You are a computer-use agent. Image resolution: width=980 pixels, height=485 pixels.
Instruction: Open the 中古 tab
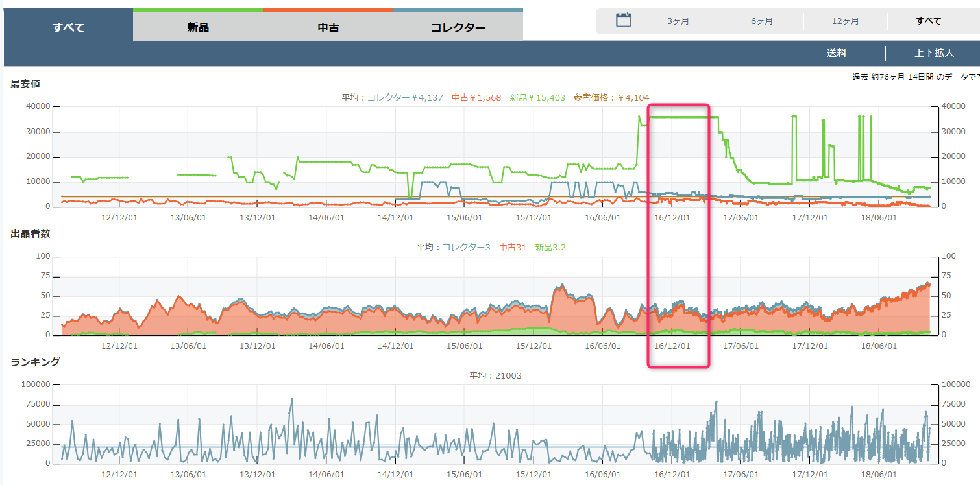(328, 28)
